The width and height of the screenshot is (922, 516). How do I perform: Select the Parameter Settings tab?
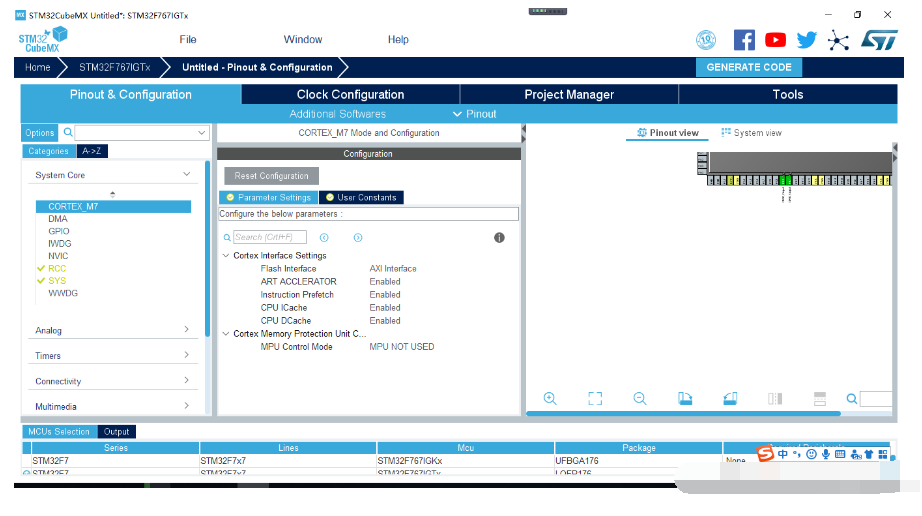coord(269,197)
